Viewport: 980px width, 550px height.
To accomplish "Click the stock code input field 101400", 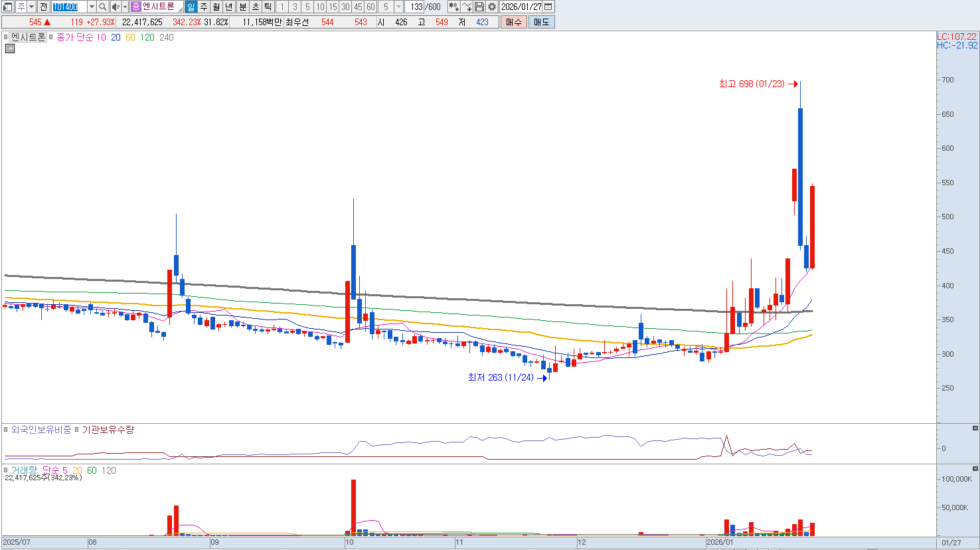I will (x=68, y=7).
